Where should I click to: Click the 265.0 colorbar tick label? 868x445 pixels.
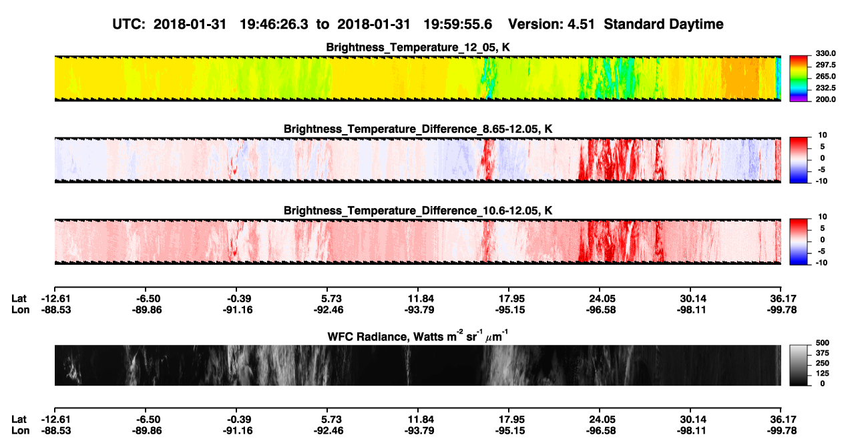(825, 76)
